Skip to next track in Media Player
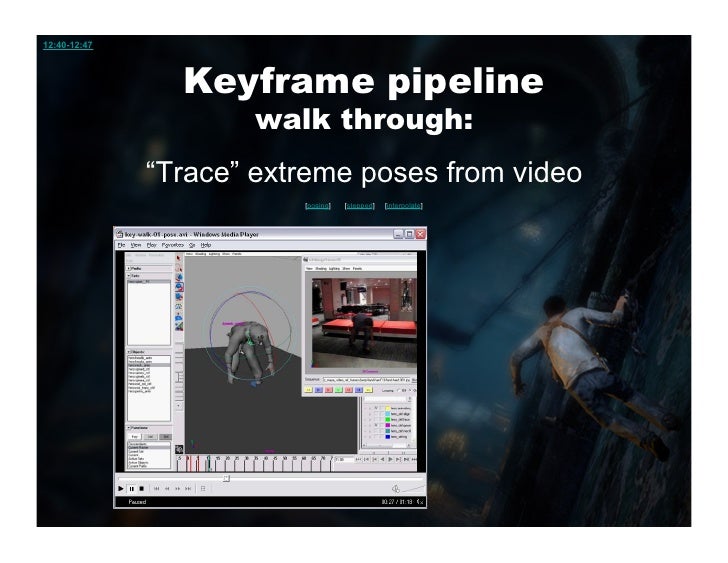Viewport: 728px width, 563px height. point(188,488)
